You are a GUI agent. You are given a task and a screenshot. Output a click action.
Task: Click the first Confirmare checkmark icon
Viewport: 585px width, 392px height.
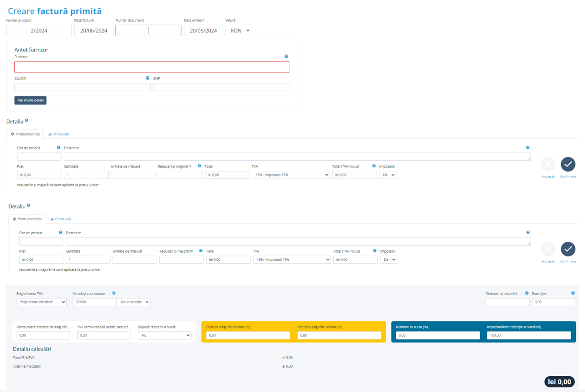567,165
